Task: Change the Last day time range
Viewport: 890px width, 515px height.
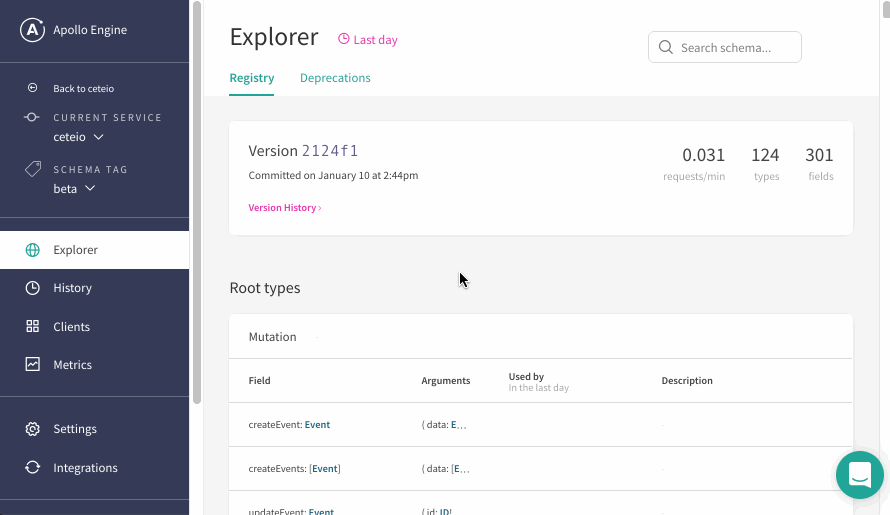Action: [368, 40]
